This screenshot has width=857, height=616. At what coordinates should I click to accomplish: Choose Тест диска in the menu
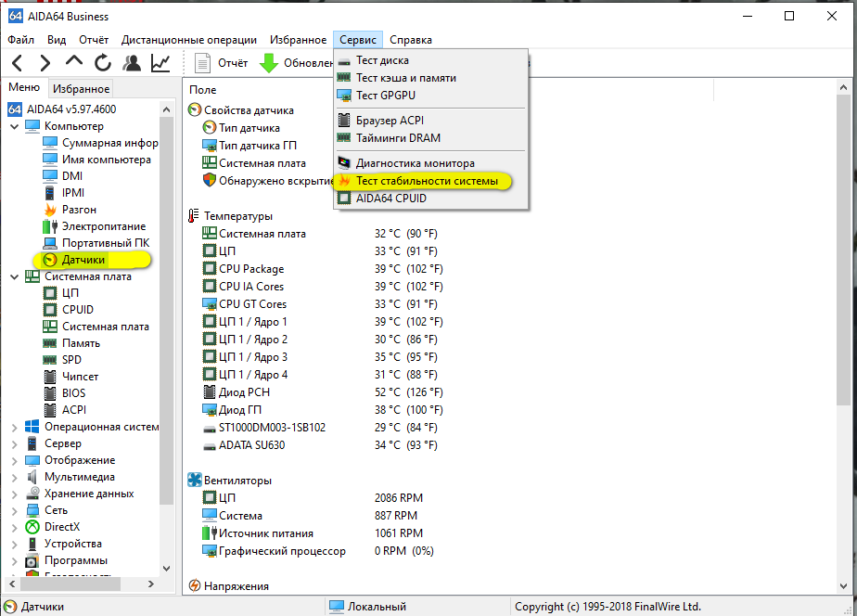382,60
